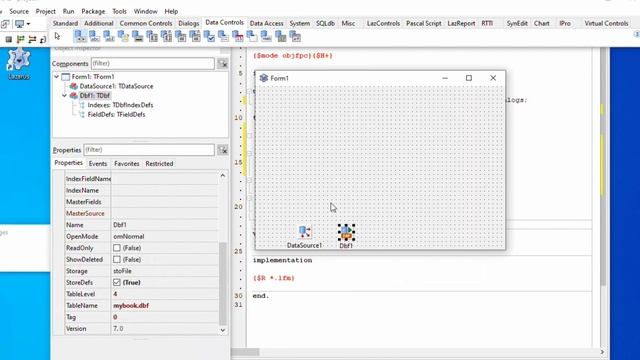Collapse the Dbf1: TDbf tree node

click(64, 96)
